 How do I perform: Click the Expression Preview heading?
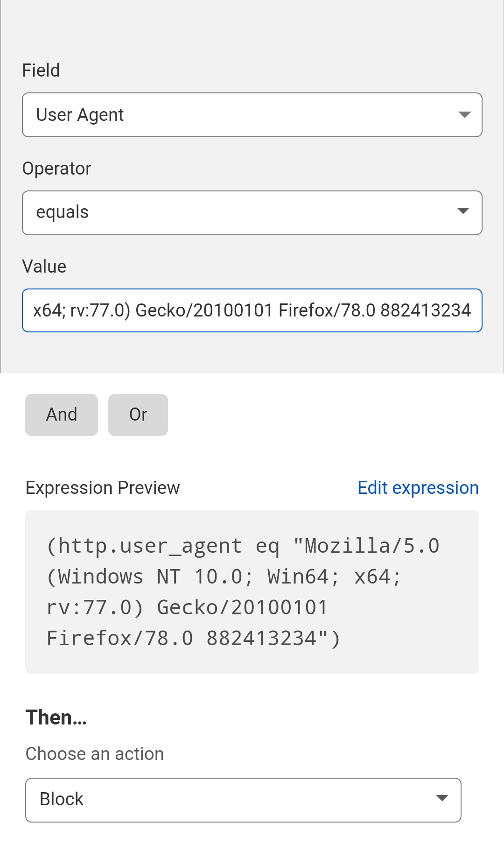(x=103, y=488)
